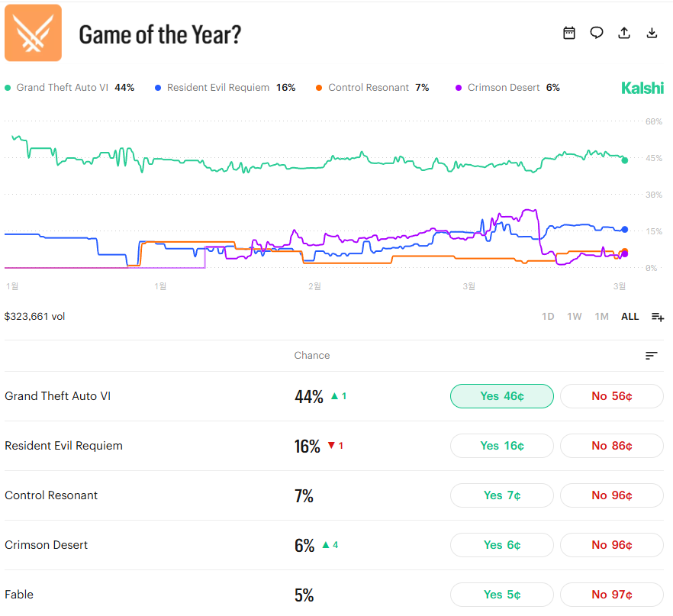This screenshot has height=616, width=673.
Task: Select the ALL time range
Action: coord(630,317)
